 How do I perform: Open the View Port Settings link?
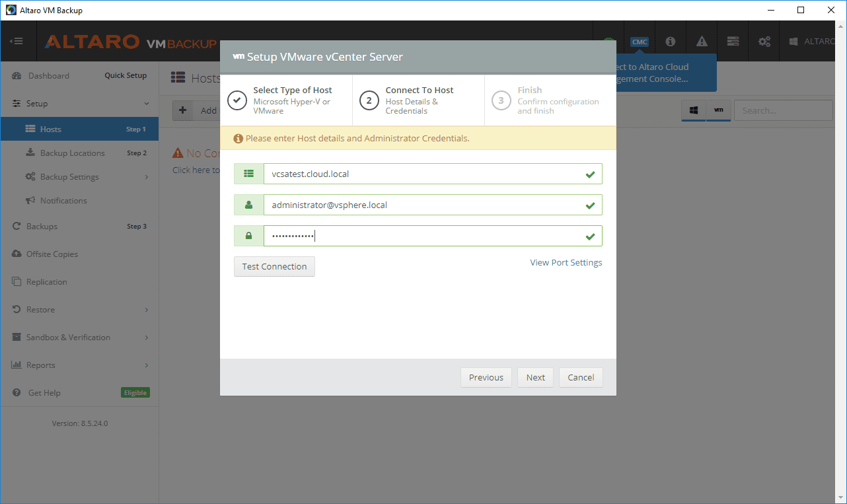pos(566,262)
